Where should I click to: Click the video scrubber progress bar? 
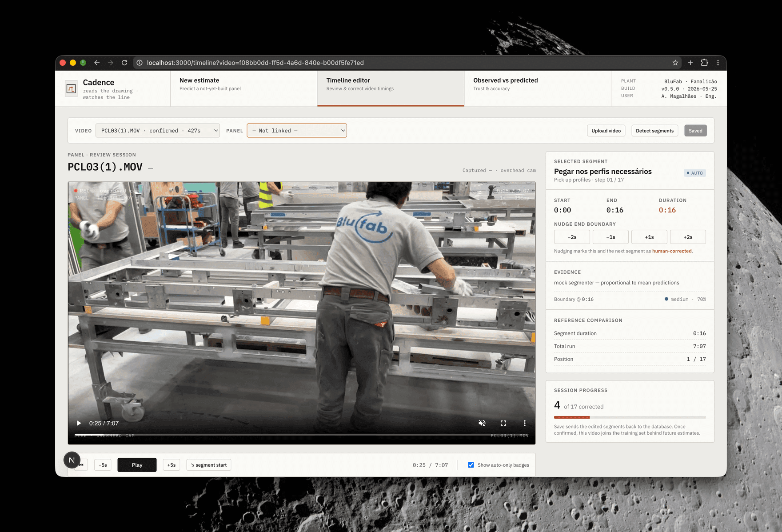301,434
